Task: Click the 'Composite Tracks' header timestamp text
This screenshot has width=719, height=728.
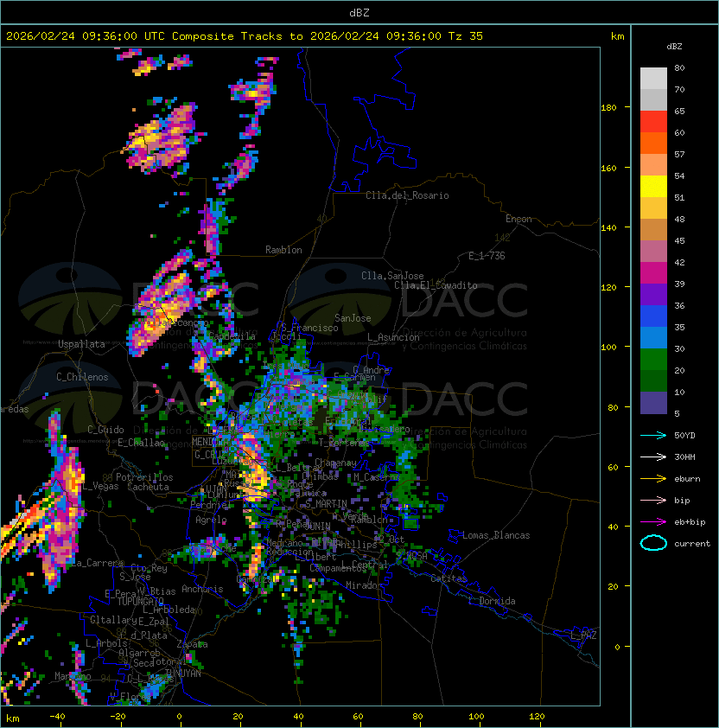Action: pyautogui.click(x=245, y=36)
